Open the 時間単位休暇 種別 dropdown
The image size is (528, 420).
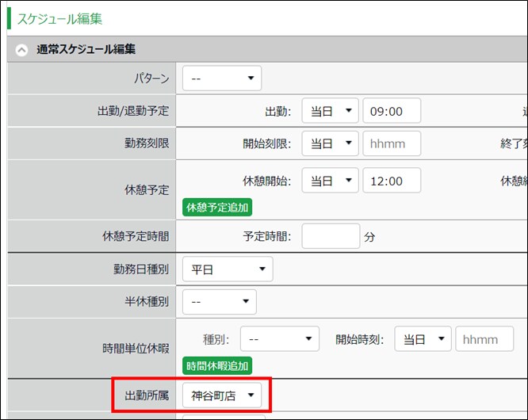[x=279, y=339]
